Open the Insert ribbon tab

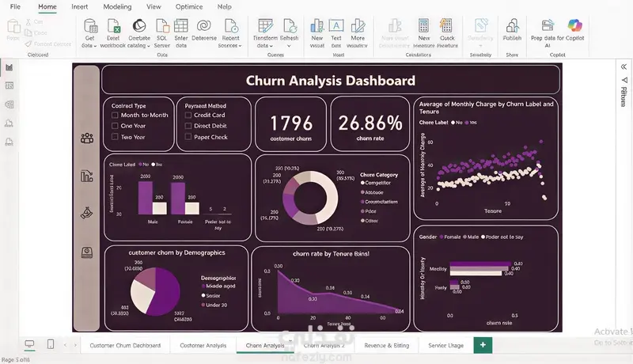[x=80, y=6]
